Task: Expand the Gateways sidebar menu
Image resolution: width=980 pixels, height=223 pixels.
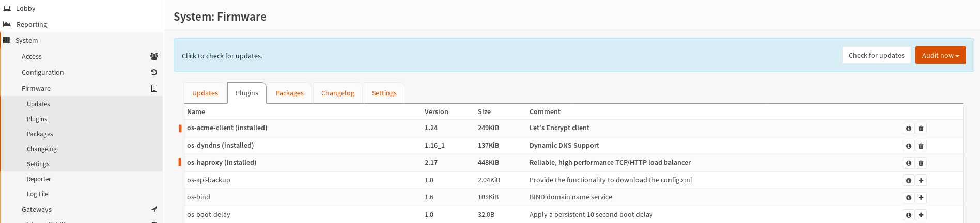Action: pos(37,210)
